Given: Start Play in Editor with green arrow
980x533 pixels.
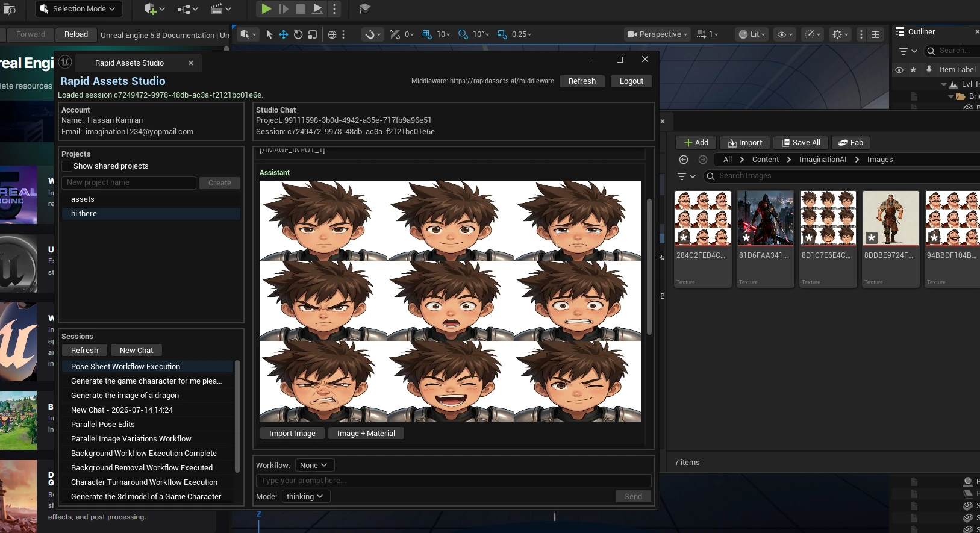Looking at the screenshot, I should (266, 9).
